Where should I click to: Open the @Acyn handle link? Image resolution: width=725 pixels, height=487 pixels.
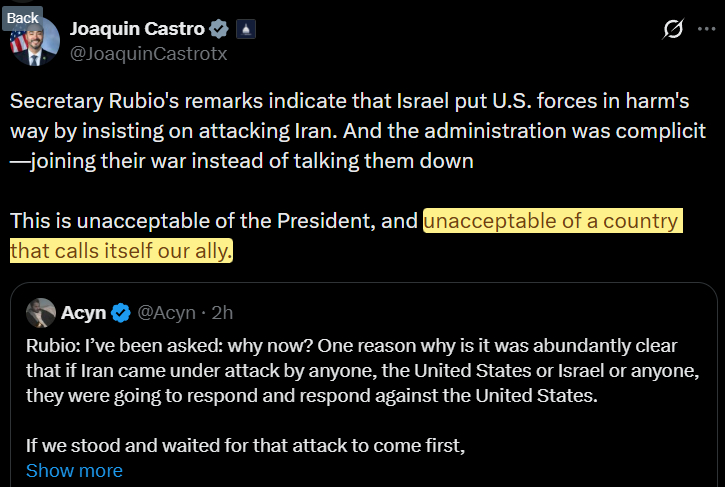[x=164, y=313]
